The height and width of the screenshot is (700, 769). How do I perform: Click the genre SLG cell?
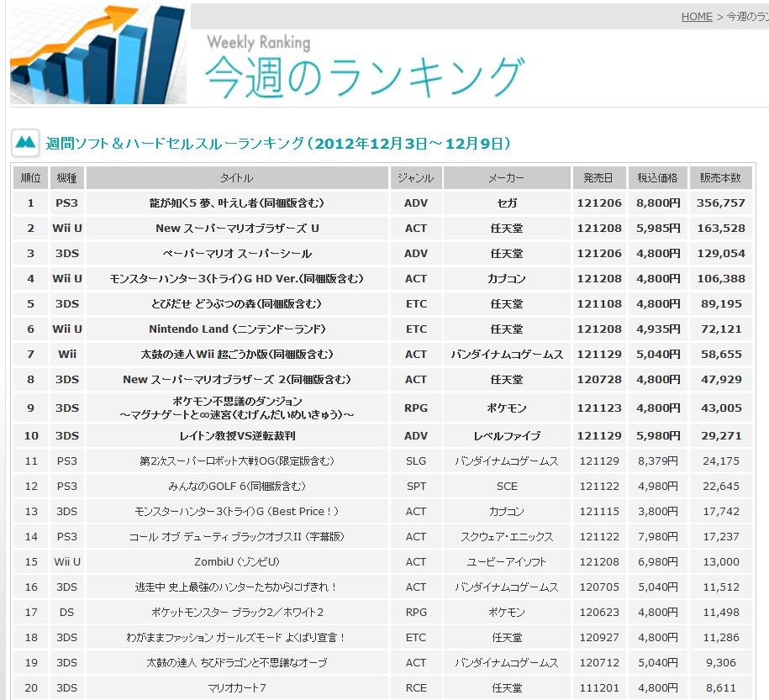[x=416, y=461]
